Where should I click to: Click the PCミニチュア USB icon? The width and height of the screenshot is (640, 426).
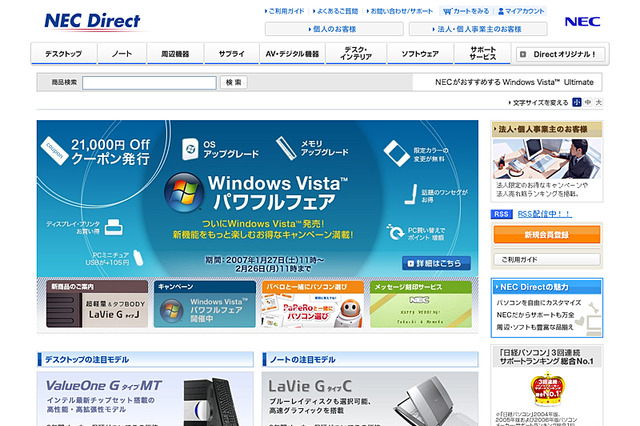139,258
